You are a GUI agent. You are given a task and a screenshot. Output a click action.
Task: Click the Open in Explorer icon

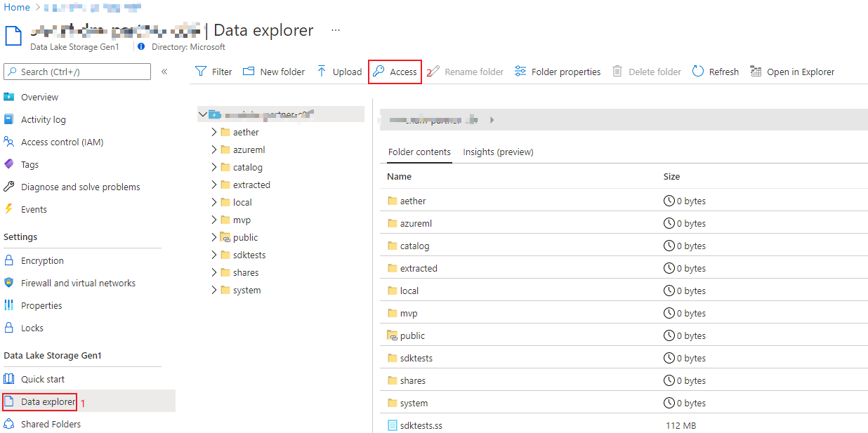coord(756,72)
